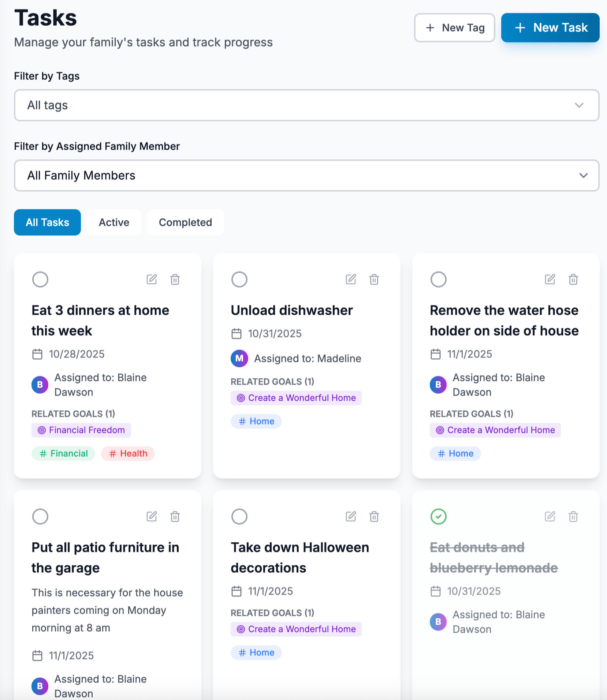Image resolution: width=607 pixels, height=700 pixels.
Task: Mark 'Put all patio furniture' task complete
Action: (x=40, y=517)
